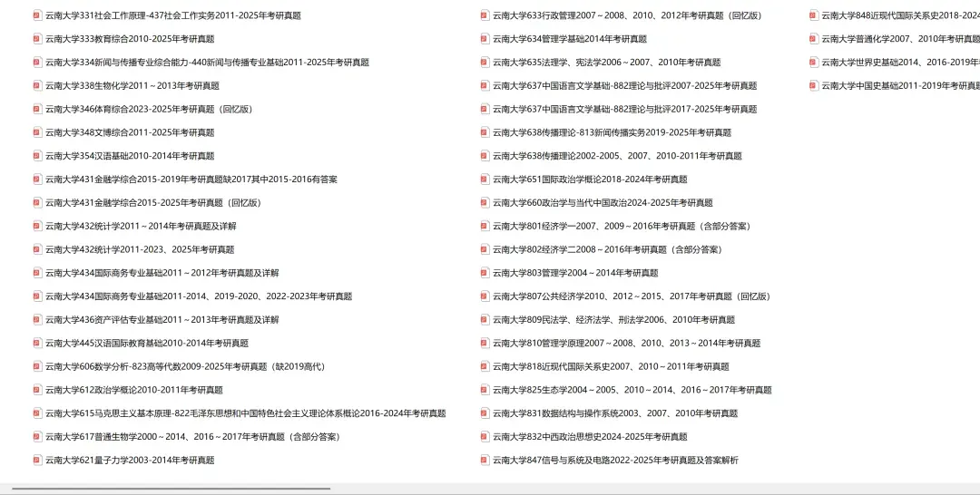Click PDF icon beside 云南大学847信号与系统 file
The width and height of the screenshot is (980, 495).
485,460
